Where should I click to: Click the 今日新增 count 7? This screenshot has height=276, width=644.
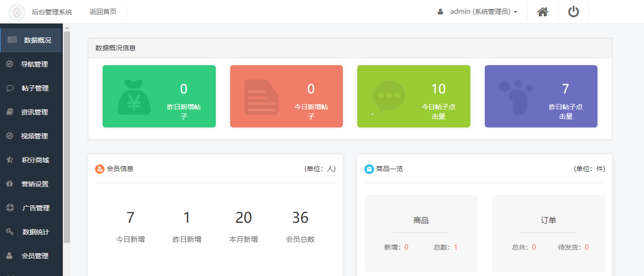(x=130, y=218)
